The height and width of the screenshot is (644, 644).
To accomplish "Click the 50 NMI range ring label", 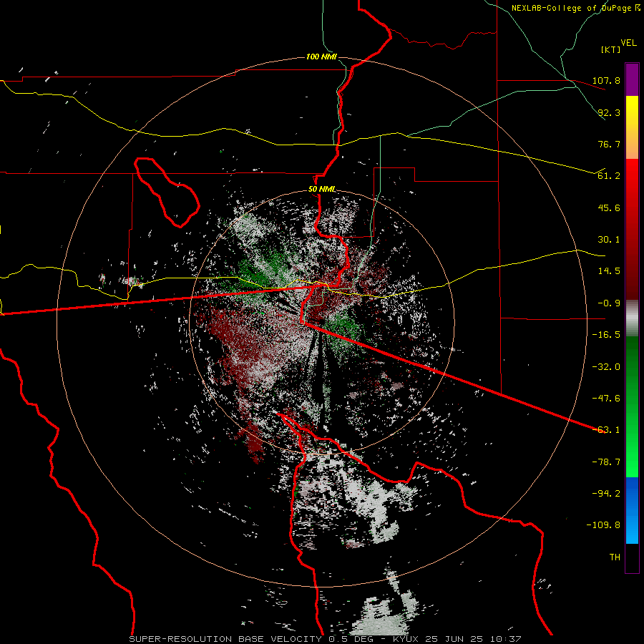I will point(321,190).
